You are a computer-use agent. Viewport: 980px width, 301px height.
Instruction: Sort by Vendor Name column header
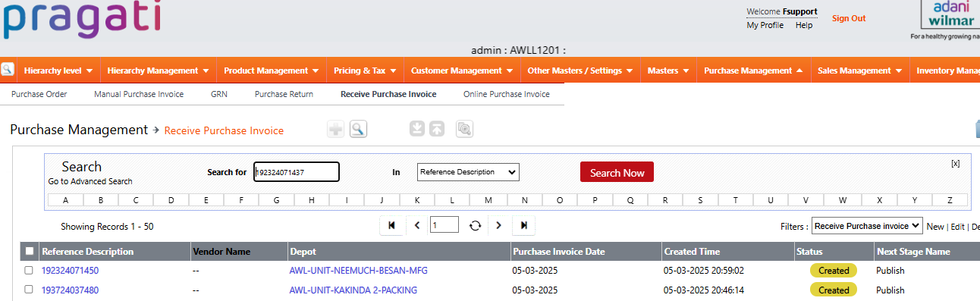coord(221,252)
